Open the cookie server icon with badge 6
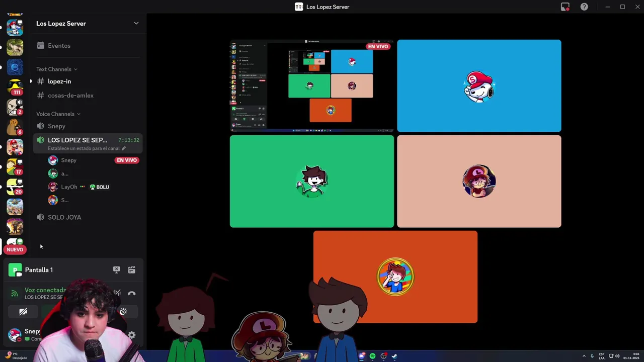Screen dimensions: 644x362 [15, 127]
